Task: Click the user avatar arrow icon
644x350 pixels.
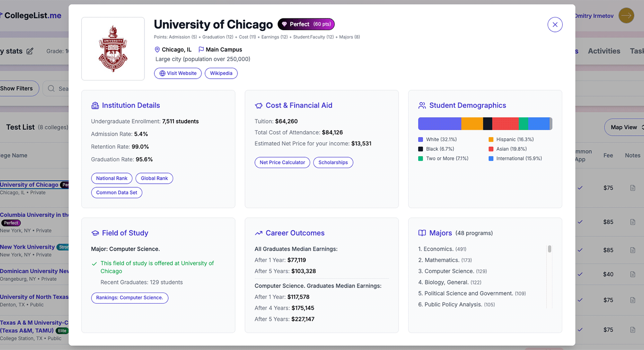Action: [x=626, y=16]
